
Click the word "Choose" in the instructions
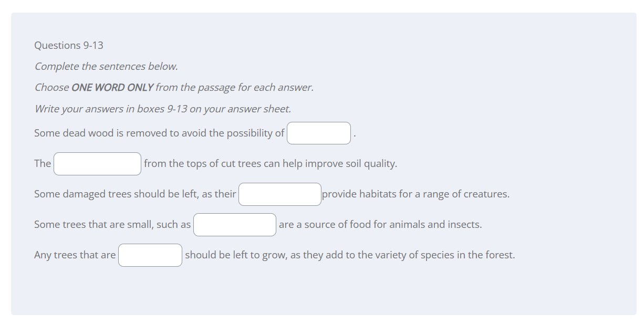(51, 88)
